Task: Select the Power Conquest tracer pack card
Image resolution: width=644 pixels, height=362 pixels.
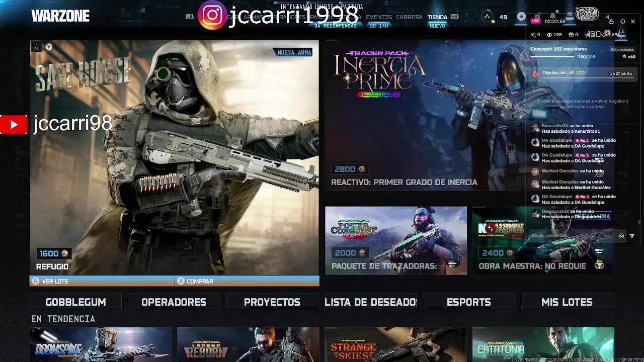Action: click(x=396, y=240)
